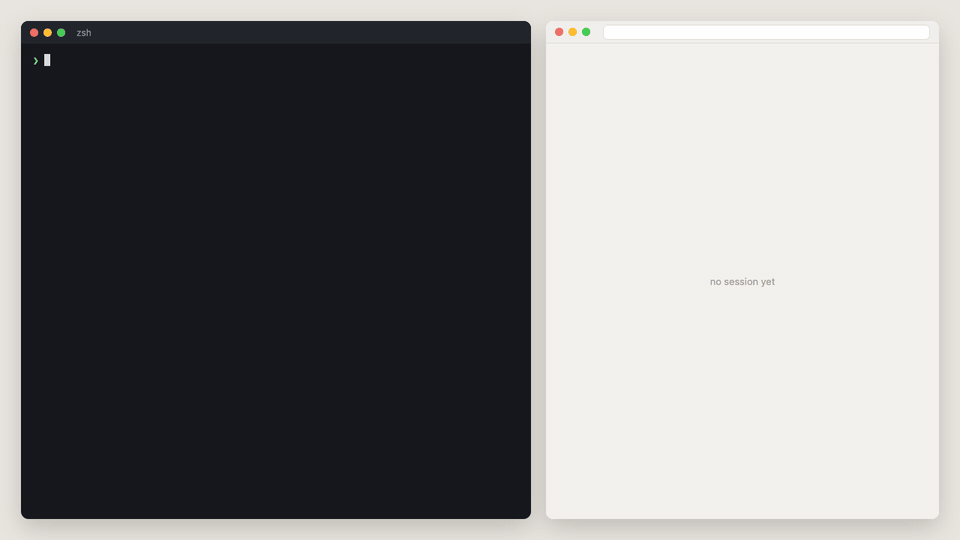Click the browser window's empty address bar

point(766,32)
